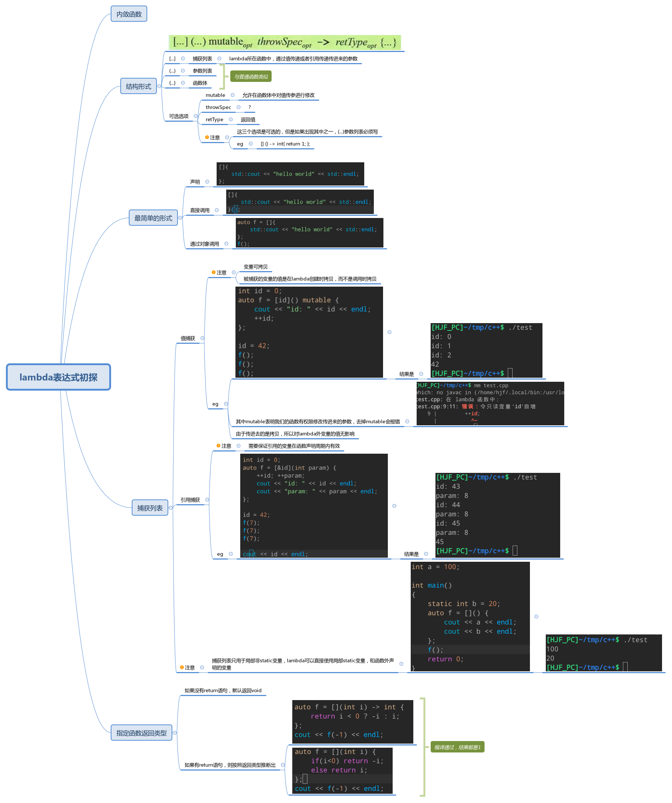The image size is (672, 803).
Task: Select the throwSpec subtopic text
Action: click(218, 107)
